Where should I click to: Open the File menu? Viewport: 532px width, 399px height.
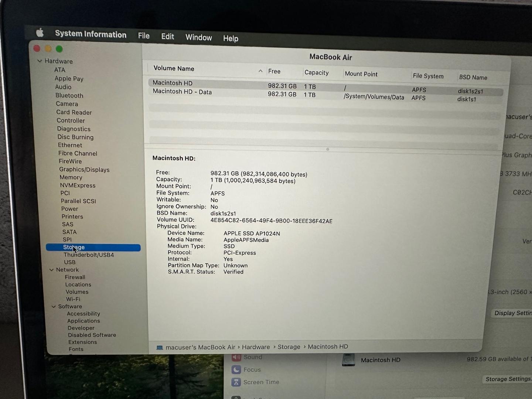tap(144, 36)
